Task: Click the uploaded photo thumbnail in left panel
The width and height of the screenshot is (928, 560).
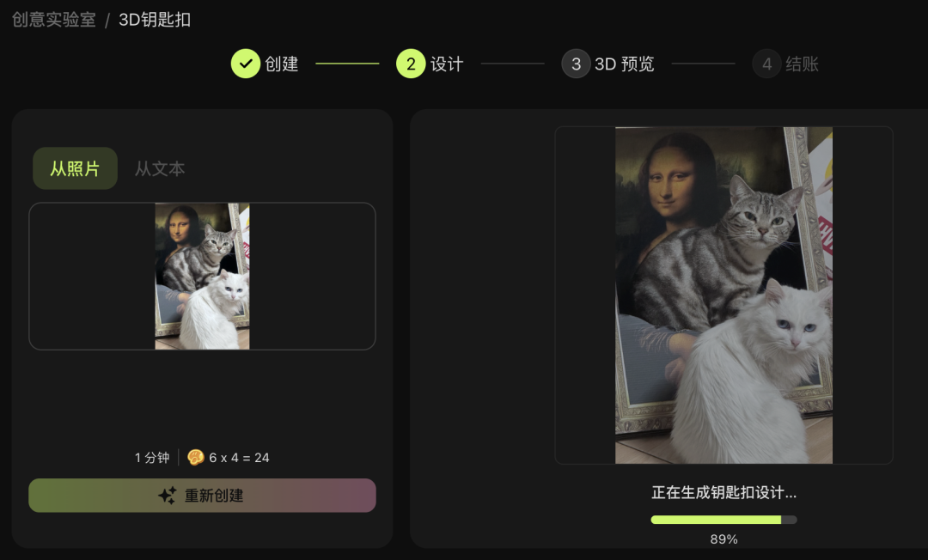Action: pos(203,277)
